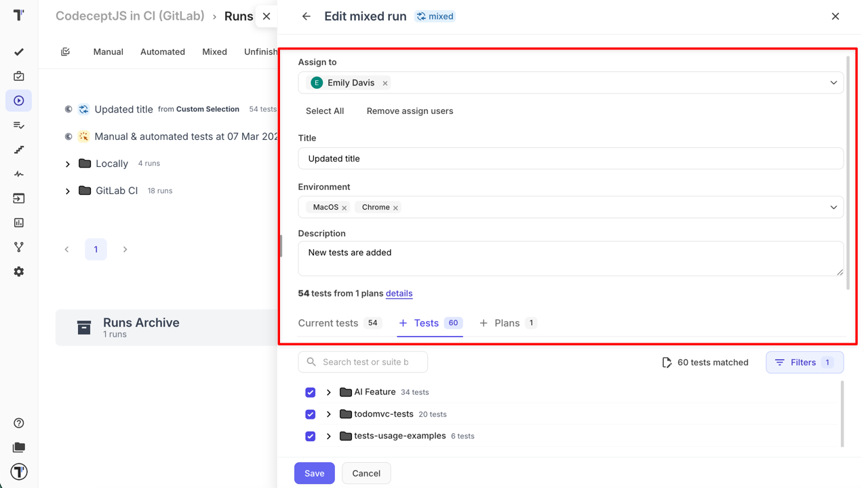The width and height of the screenshot is (868, 488).
Task: Toggle the tests-usage-examples checkbox
Action: click(x=311, y=436)
